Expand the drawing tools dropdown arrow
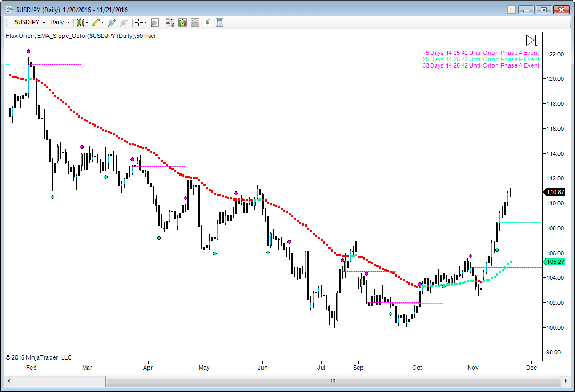This screenshot has width=575, height=392. [103, 23]
